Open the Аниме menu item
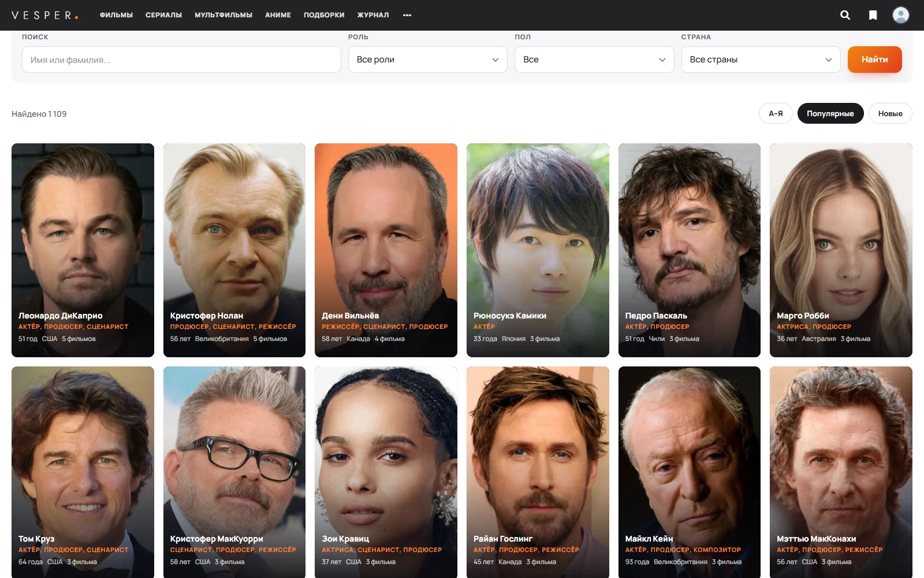This screenshot has height=578, width=924. click(x=278, y=15)
